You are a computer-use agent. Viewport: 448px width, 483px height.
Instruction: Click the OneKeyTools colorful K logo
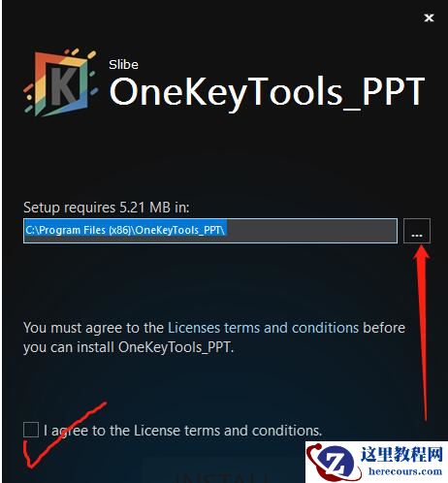(x=61, y=83)
